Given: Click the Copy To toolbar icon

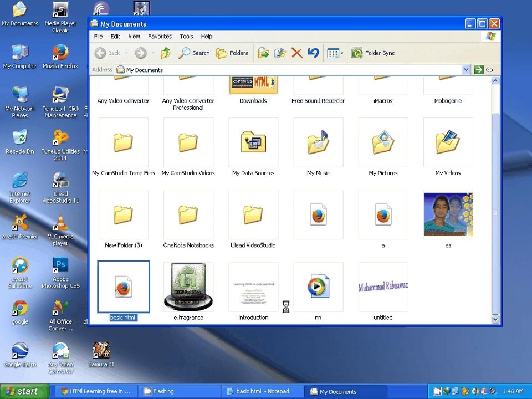Looking at the screenshot, I should (280, 53).
